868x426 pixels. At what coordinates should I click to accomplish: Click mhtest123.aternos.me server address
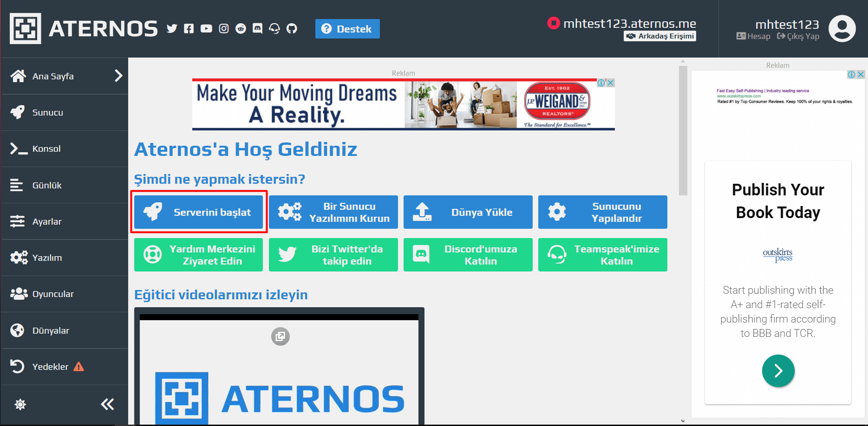[630, 23]
